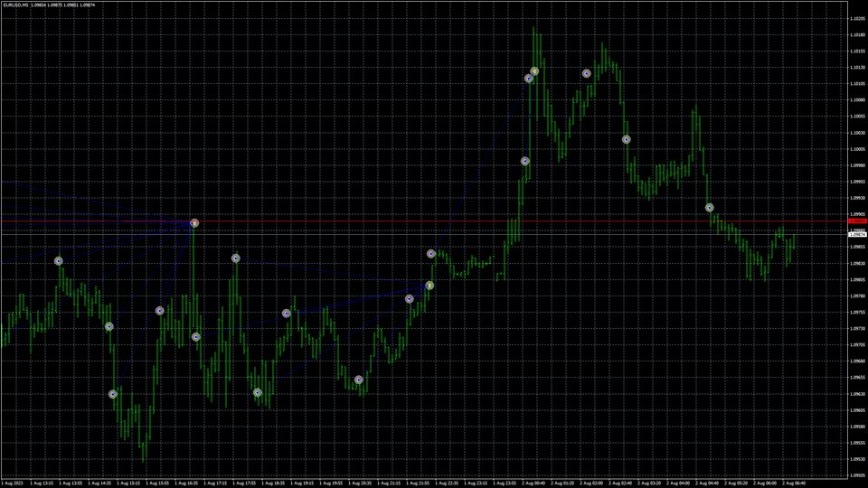Screen dimensions: 868x488
Task: Select the trade marker in the 1 Aug 20:35 low
Action: pyautogui.click(x=359, y=380)
